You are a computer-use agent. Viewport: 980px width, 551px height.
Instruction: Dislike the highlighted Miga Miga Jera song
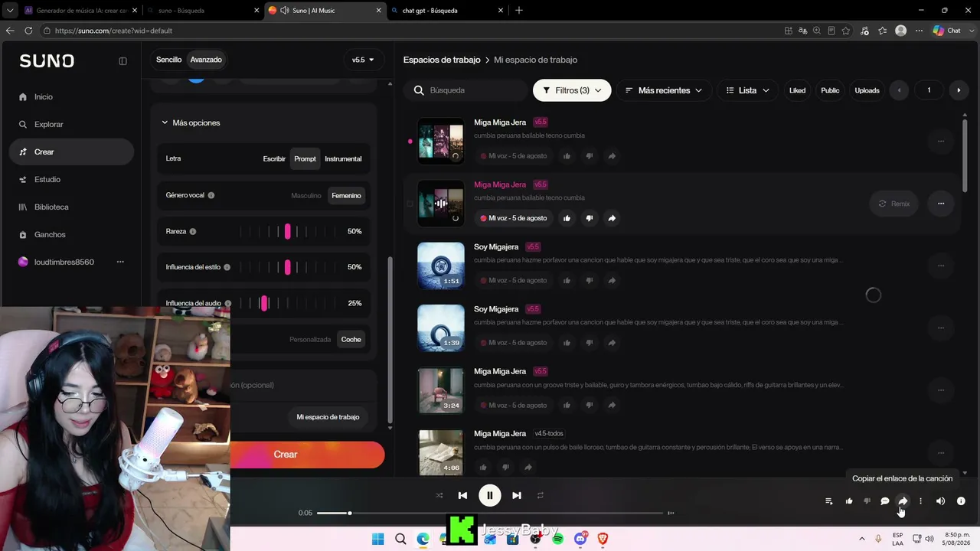click(x=590, y=218)
